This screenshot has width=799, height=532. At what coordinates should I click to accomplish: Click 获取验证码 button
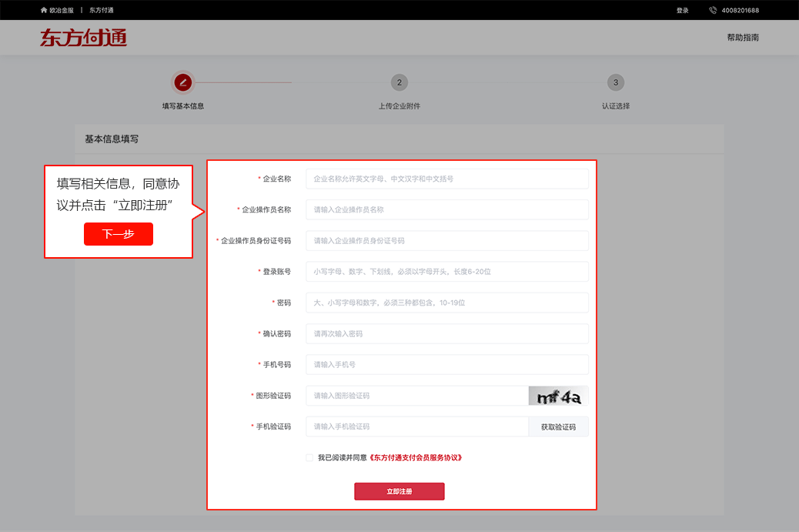(x=559, y=427)
